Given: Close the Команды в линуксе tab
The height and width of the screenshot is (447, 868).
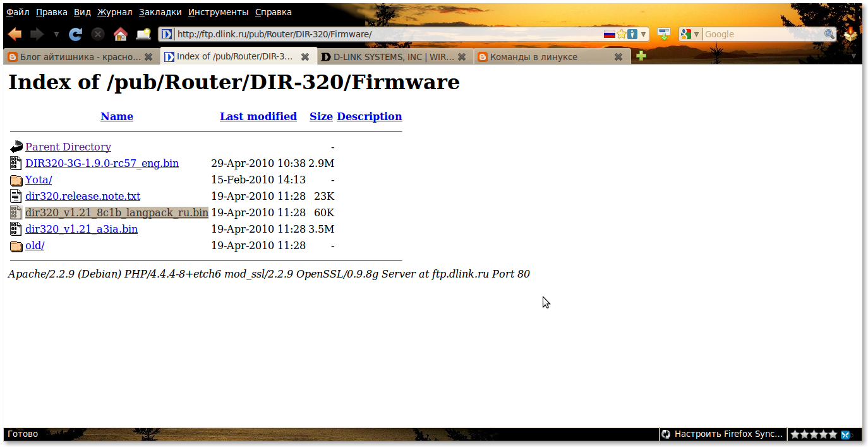Looking at the screenshot, I should pyautogui.click(x=618, y=57).
